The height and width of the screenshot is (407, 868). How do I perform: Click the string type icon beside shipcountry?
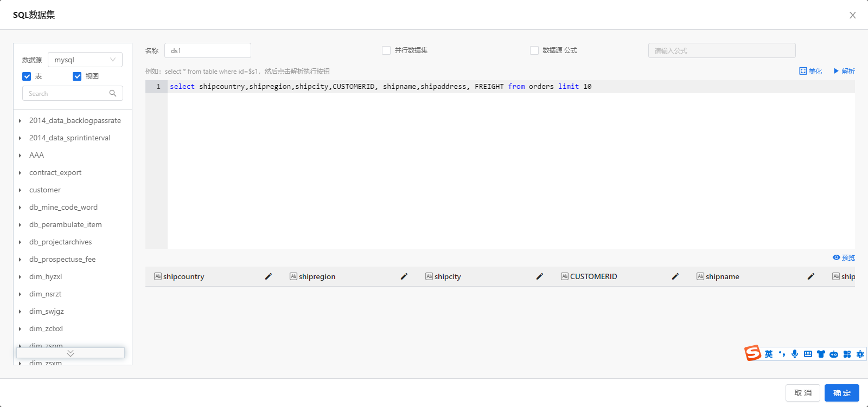pos(158,276)
